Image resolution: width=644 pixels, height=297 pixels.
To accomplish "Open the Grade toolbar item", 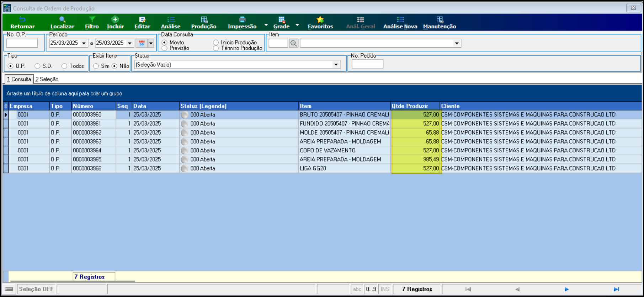I will coord(281,23).
